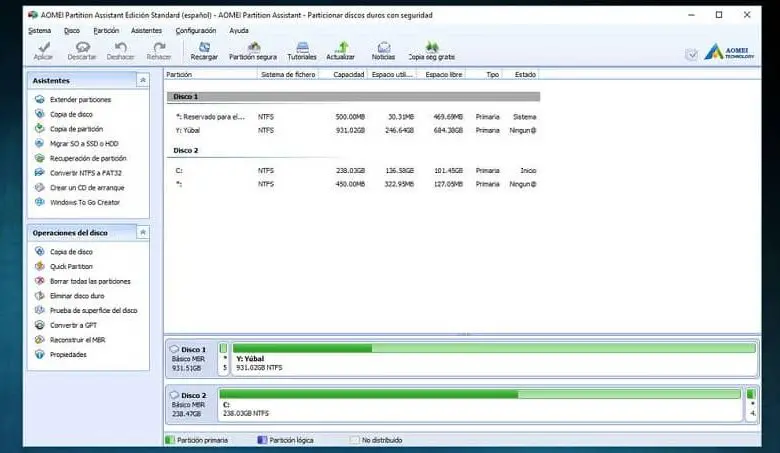780x453 pixels.
Task: Open the Configuración menu
Action: (195, 31)
